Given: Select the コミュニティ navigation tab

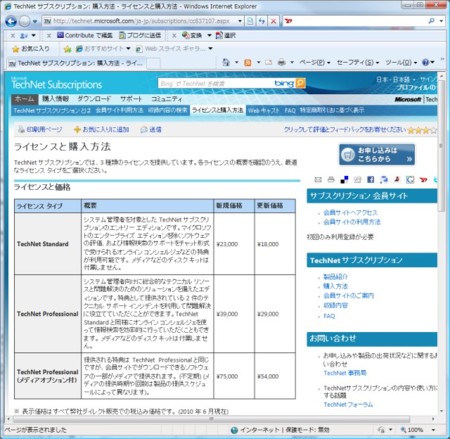Looking at the screenshot, I should coord(167,99).
